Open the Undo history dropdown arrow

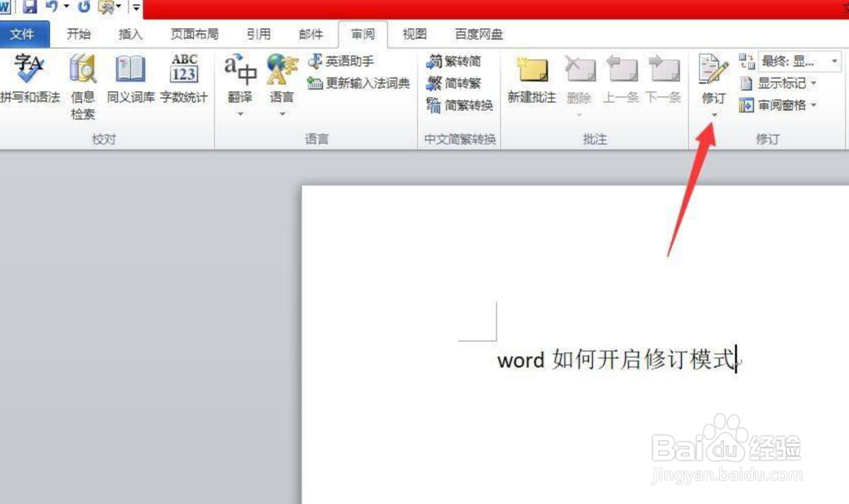(x=66, y=6)
